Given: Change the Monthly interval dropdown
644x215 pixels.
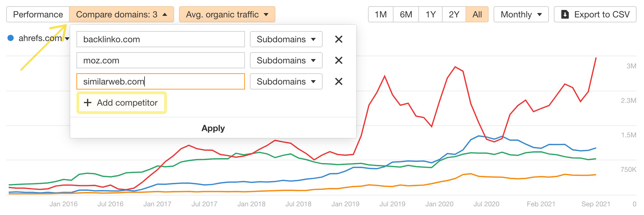Looking at the screenshot, I should (521, 15).
